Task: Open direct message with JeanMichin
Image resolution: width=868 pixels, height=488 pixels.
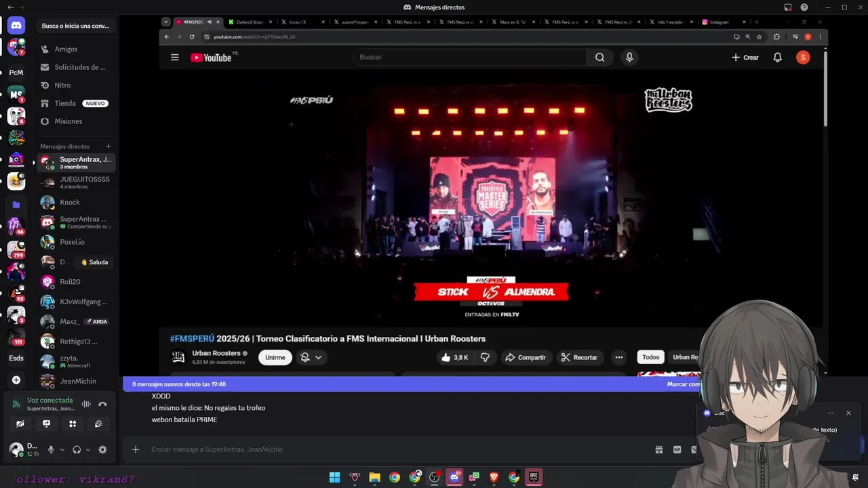Action: 75,381
